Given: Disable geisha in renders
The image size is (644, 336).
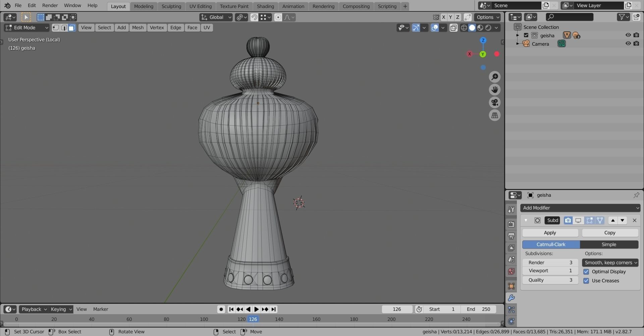Looking at the screenshot, I should [636, 35].
